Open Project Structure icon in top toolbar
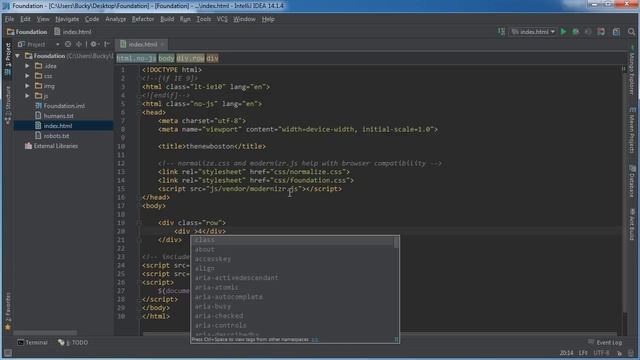 616,31
